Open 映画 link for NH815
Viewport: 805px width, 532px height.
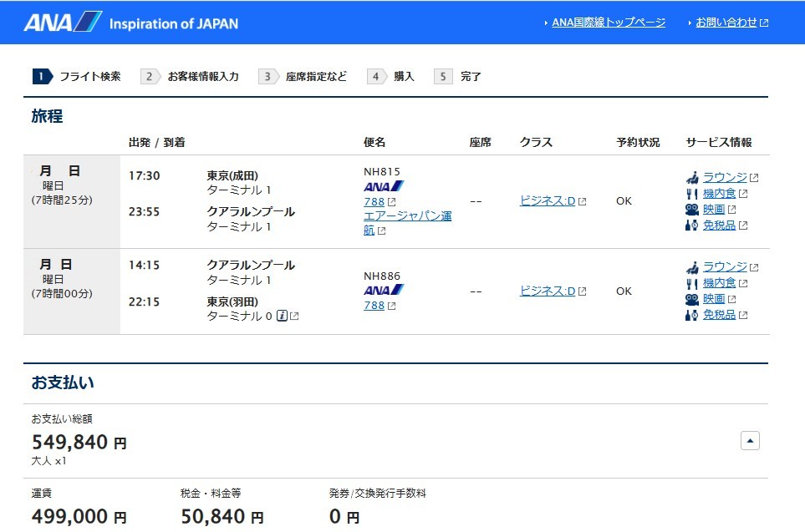pyautogui.click(x=714, y=210)
